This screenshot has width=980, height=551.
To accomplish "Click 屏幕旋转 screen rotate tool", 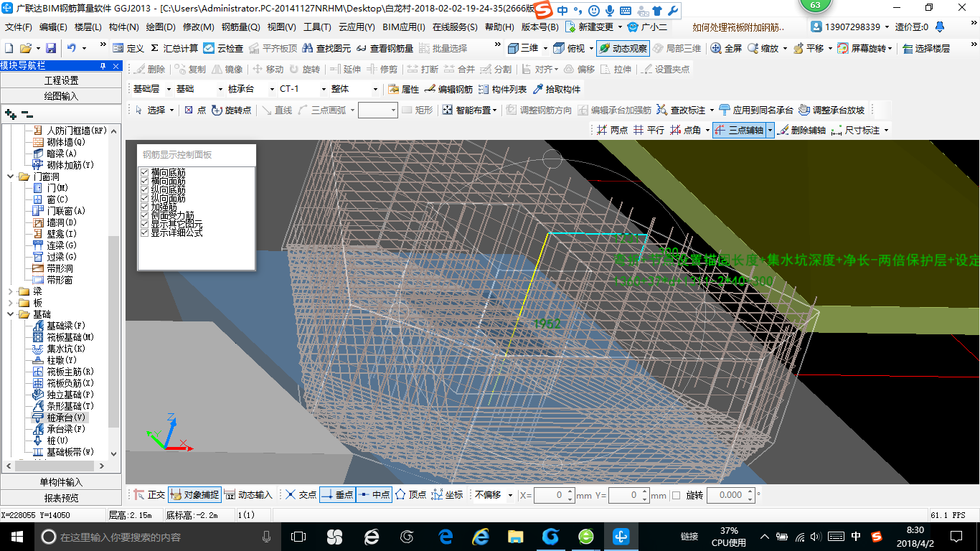I will [863, 48].
